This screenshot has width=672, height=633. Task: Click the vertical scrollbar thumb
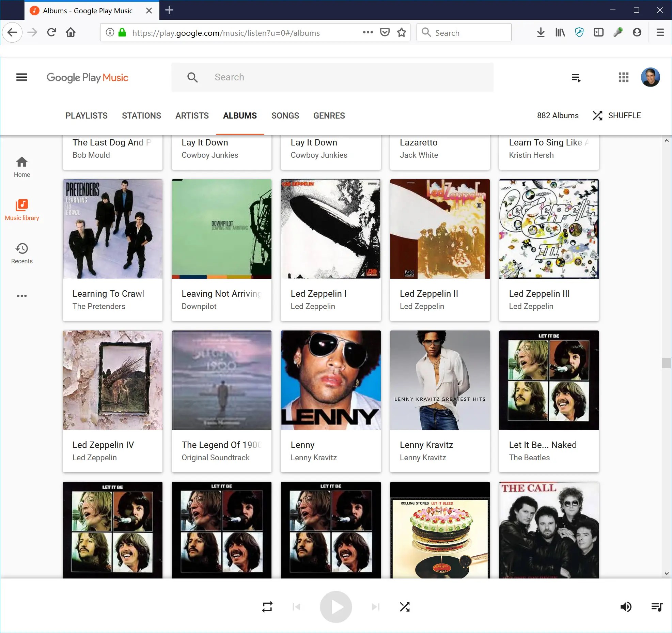pyautogui.click(x=666, y=363)
